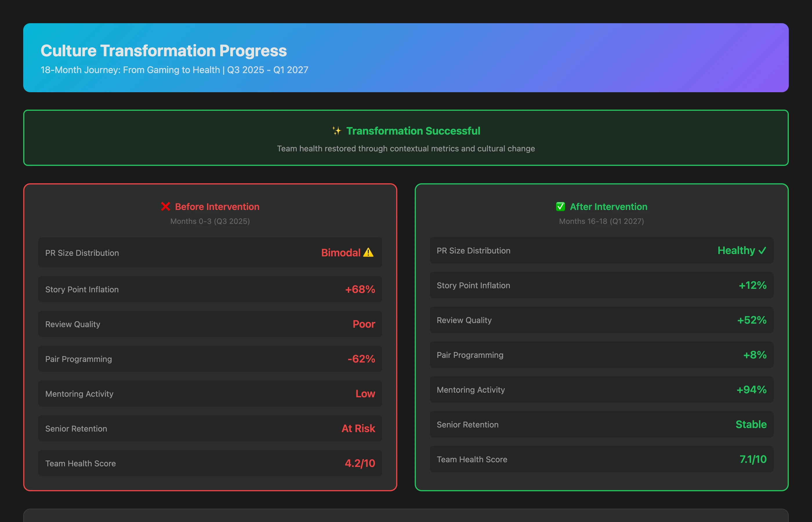Click Review Quality label in After panel
Image resolution: width=812 pixels, height=522 pixels.
(x=464, y=320)
